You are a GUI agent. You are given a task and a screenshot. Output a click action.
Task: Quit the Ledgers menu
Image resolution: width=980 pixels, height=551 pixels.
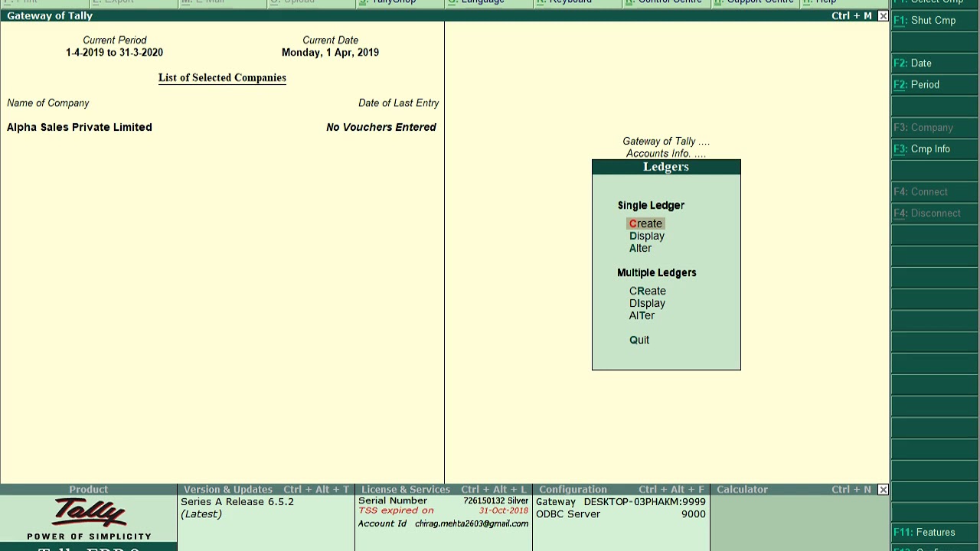click(639, 340)
